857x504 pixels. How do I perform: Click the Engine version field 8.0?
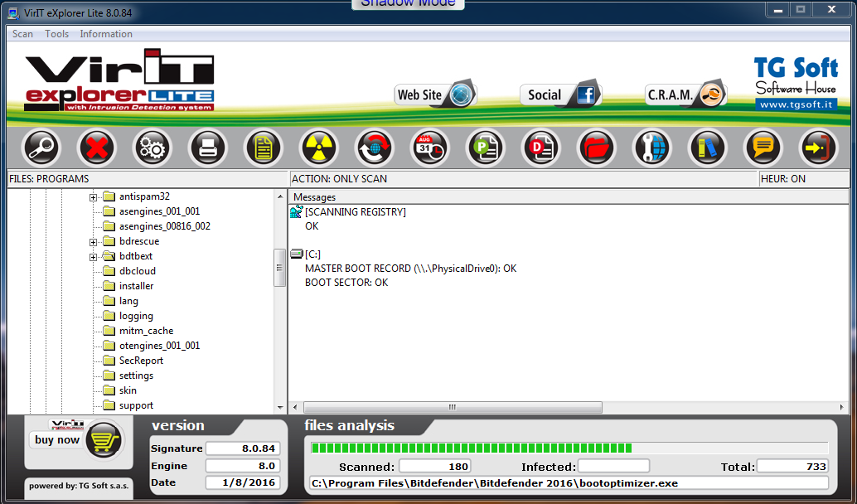click(243, 466)
